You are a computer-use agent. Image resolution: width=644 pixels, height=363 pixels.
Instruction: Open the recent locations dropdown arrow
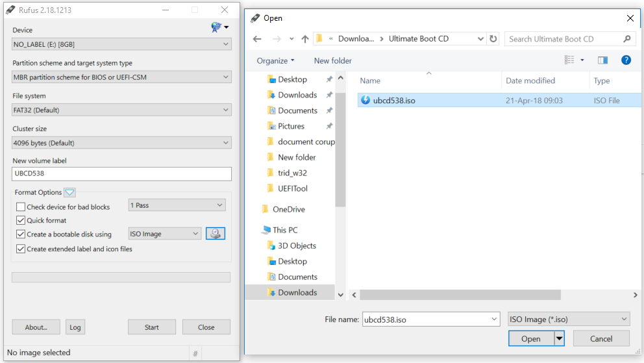291,39
